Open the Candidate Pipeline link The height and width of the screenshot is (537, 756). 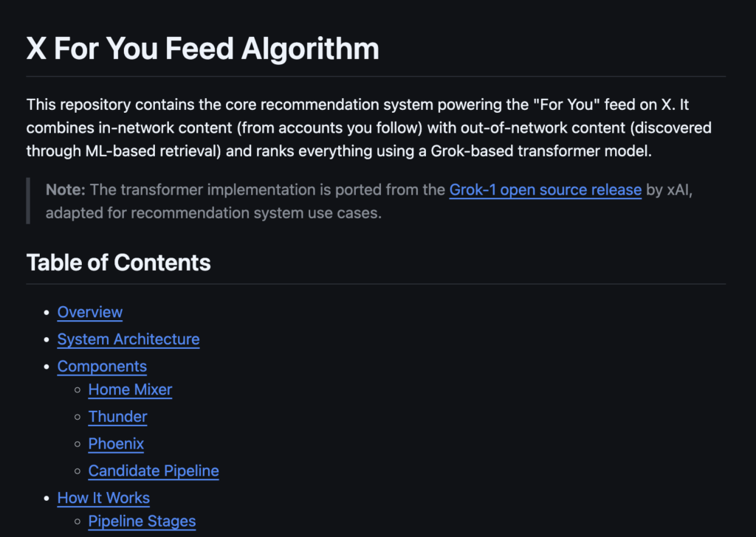(x=154, y=471)
